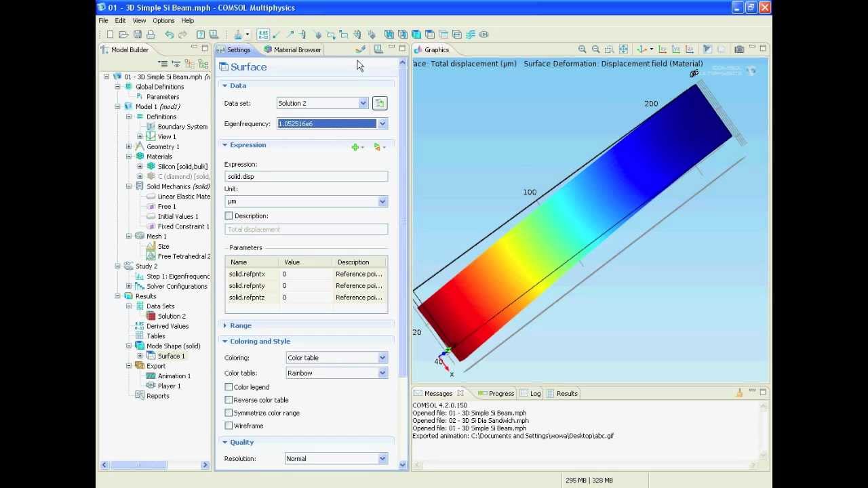Click the Go to source icon beside Data set
868x488 pixels.
[x=380, y=103]
